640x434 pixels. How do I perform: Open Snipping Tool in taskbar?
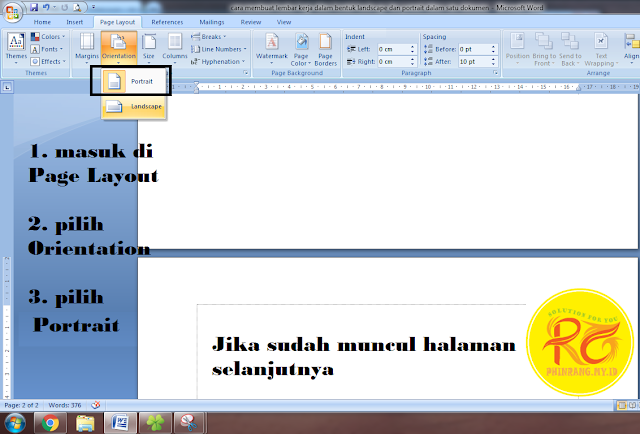click(189, 423)
